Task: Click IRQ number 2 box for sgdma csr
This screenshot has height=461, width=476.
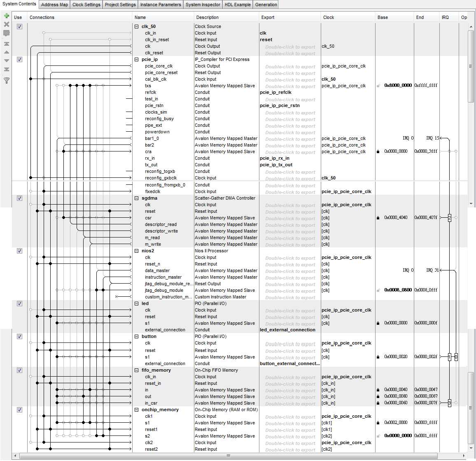Action: pos(450,218)
